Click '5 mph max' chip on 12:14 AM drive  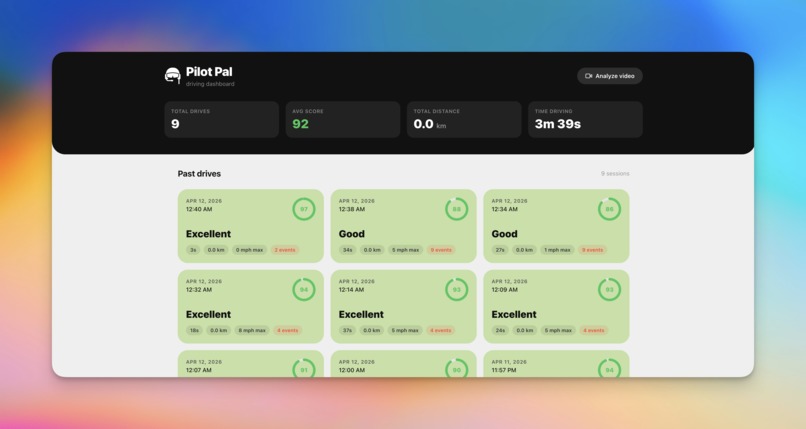coord(405,330)
